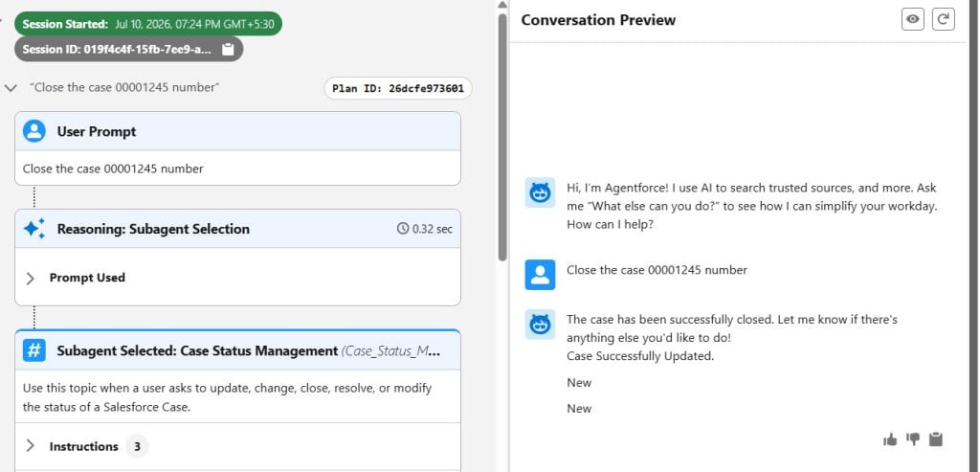The image size is (980, 472).
Task: Expand the Instructions section
Action: (30, 446)
